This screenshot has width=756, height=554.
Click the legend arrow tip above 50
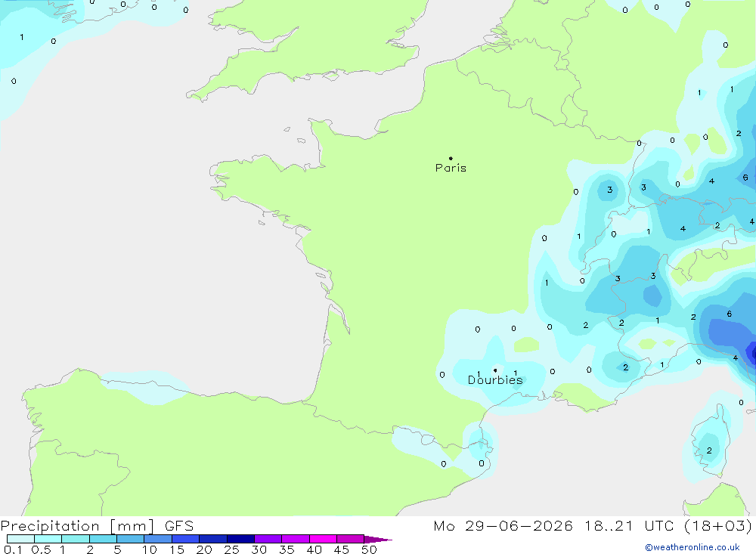pyautogui.click(x=378, y=539)
